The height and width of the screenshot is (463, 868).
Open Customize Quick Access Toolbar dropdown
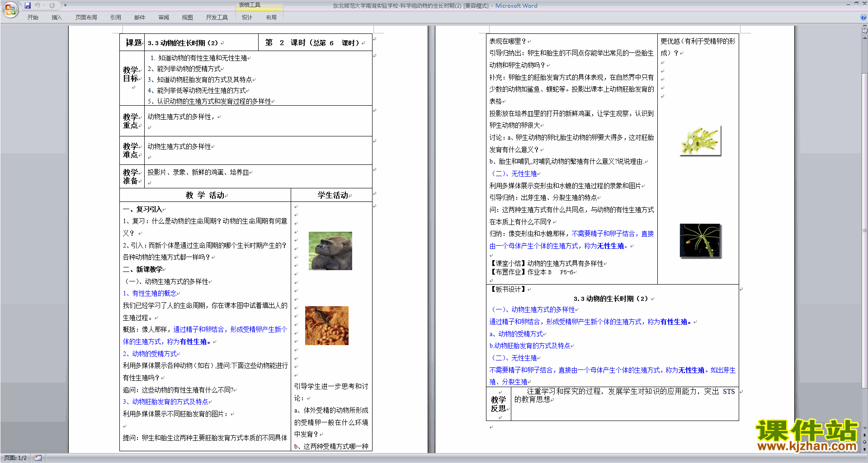tap(65, 5)
